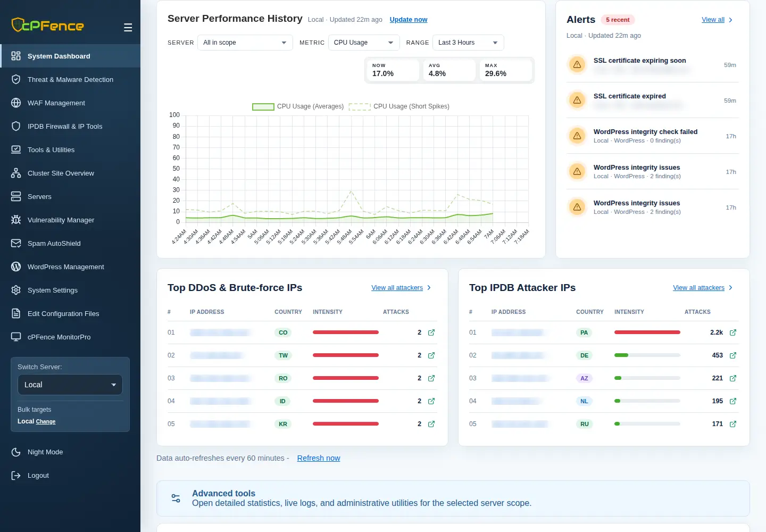Open Servers menu item
Viewport: 766px width, 532px height.
tap(70, 196)
